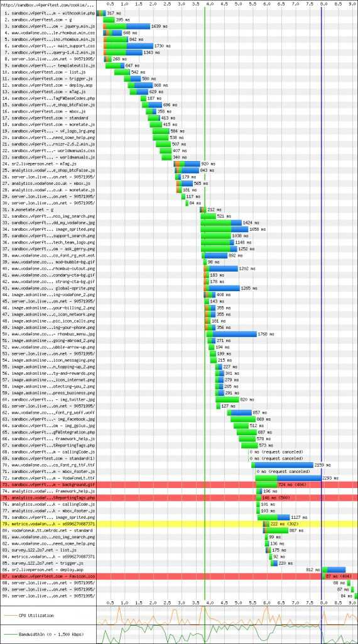Viewport: 358px width, 644px height.
Task: Open request 1 withcookie.php label
Action: 48,13
